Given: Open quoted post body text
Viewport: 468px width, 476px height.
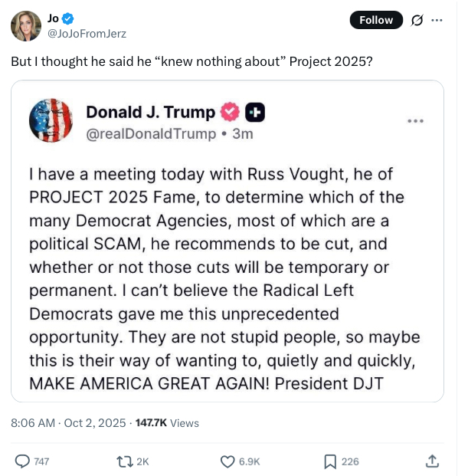Looking at the screenshot, I should click(x=224, y=279).
